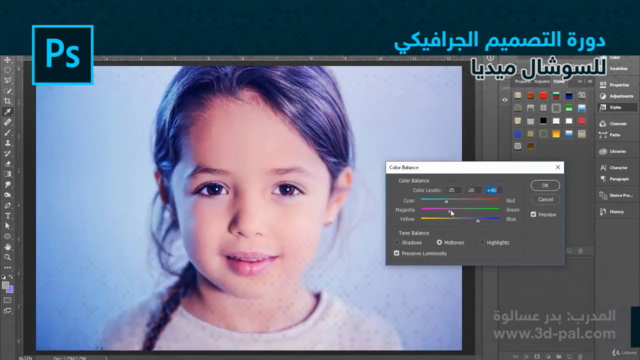Screen dimensions: 640x360
Task: Select the Path Selection tool
Action: [x=7, y=226]
